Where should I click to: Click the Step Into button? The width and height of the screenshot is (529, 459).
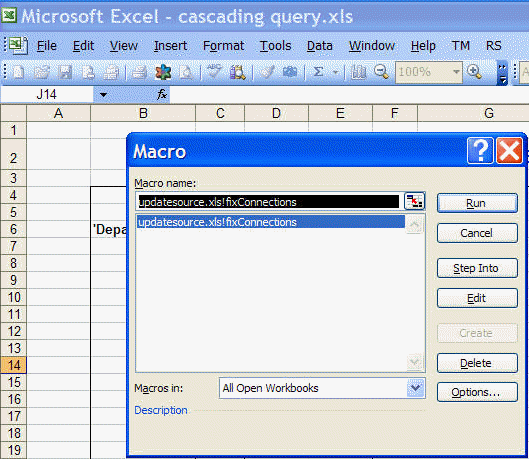pyautogui.click(x=477, y=268)
